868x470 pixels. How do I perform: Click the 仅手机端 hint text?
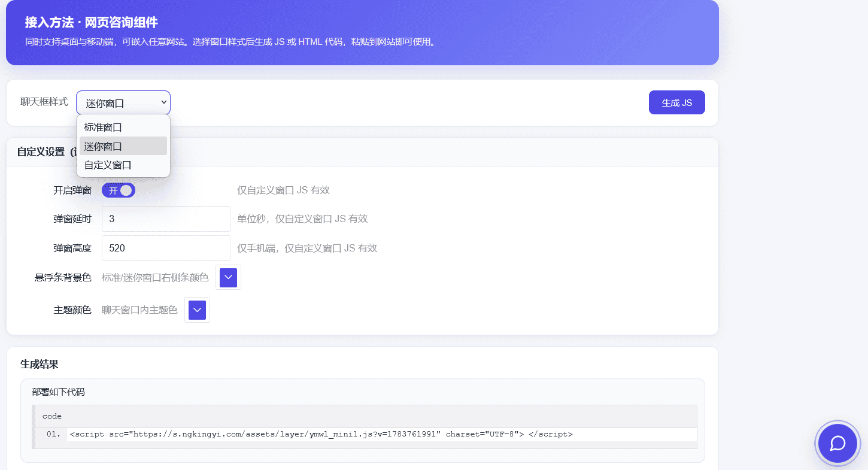pyautogui.click(x=307, y=248)
